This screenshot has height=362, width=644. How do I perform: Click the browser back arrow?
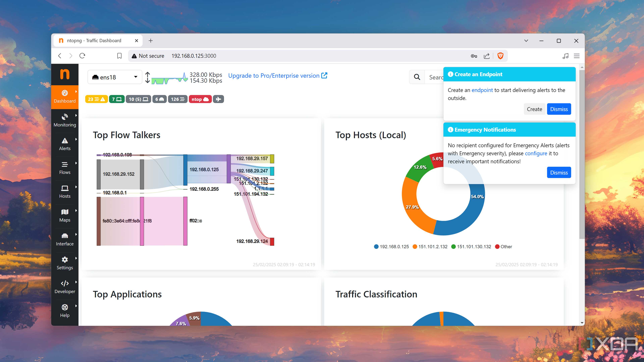click(x=60, y=56)
